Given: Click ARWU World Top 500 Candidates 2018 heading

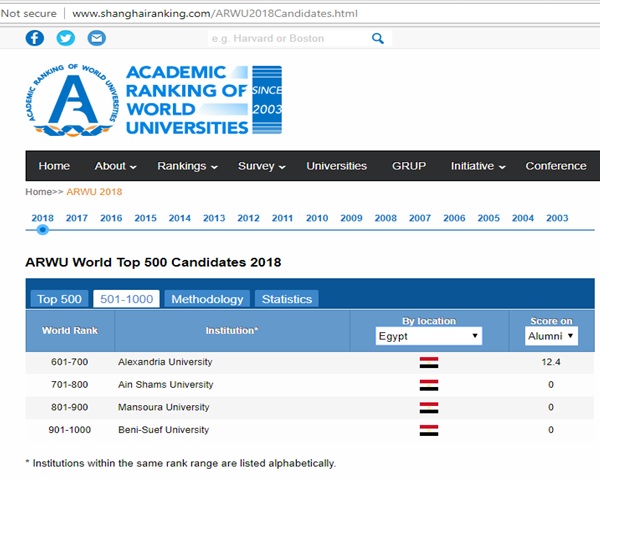Looking at the screenshot, I should pyautogui.click(x=153, y=262).
